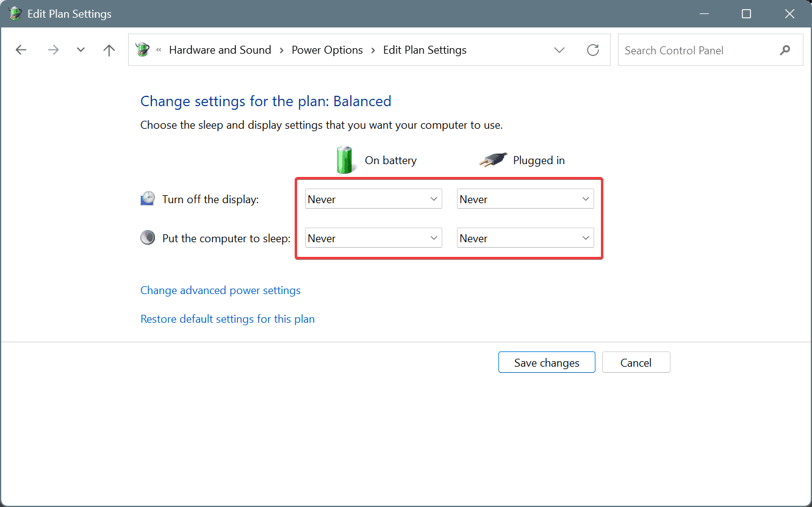Refresh the Edit Plan Settings page
The width and height of the screenshot is (812, 507).
coord(593,50)
